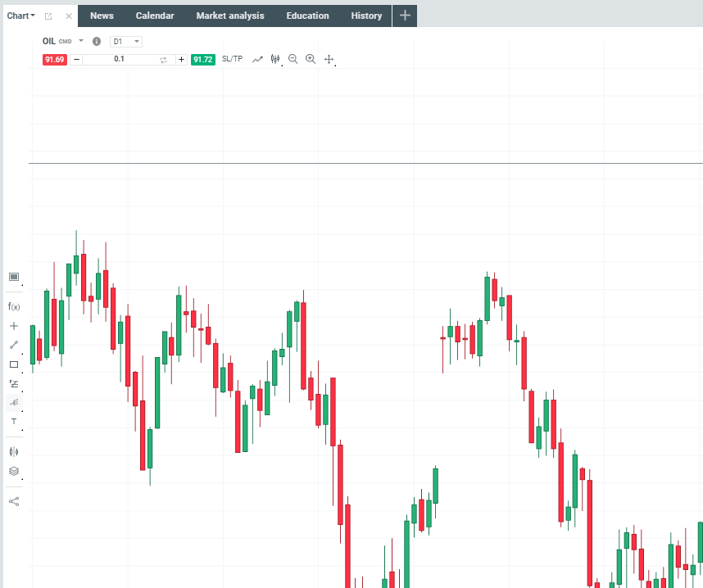The width and height of the screenshot is (703, 588).
Task: Zoom in the chart
Action: pyautogui.click(x=311, y=59)
